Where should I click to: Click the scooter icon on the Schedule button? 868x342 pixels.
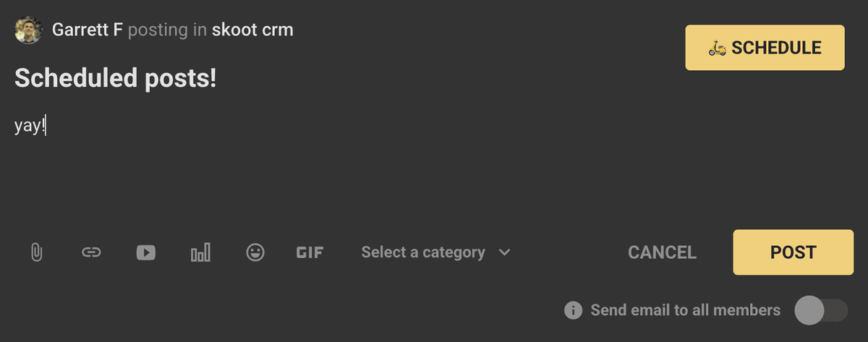pyautogui.click(x=717, y=48)
